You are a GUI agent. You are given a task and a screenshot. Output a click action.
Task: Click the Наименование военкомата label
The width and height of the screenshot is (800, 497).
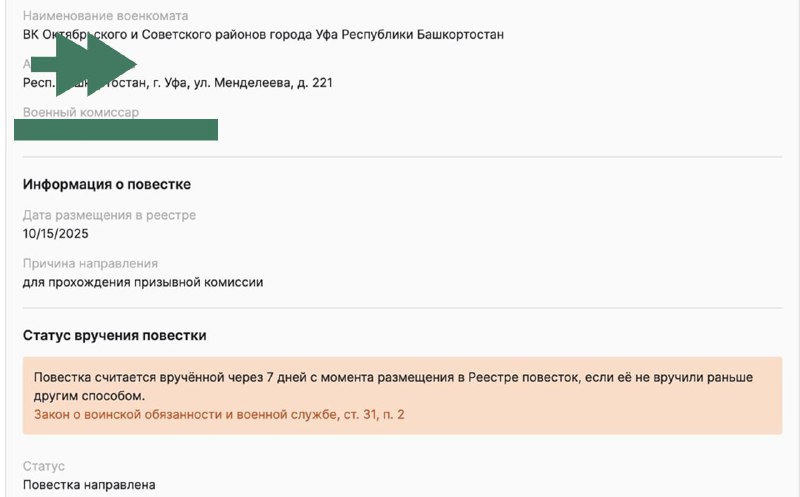[105, 16]
